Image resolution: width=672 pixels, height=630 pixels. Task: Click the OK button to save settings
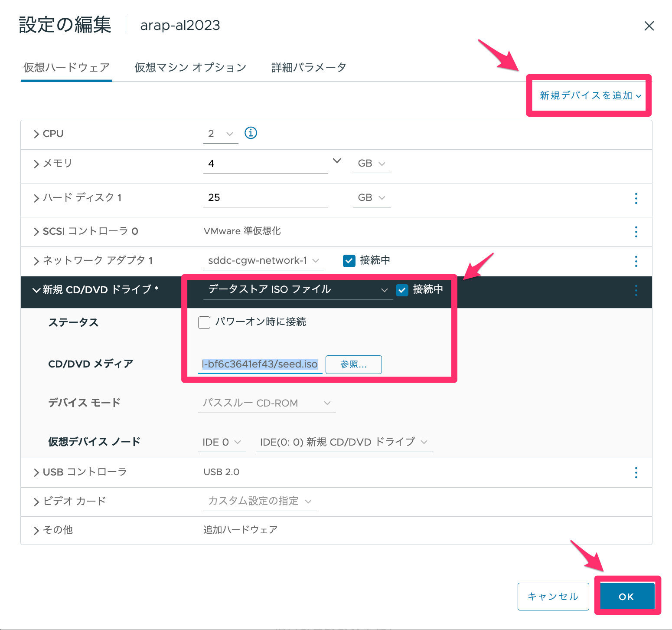(626, 596)
